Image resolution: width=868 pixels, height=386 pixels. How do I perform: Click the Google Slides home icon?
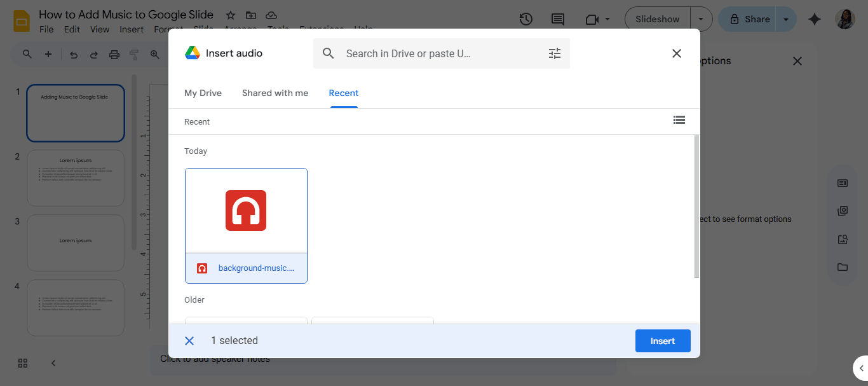point(22,21)
